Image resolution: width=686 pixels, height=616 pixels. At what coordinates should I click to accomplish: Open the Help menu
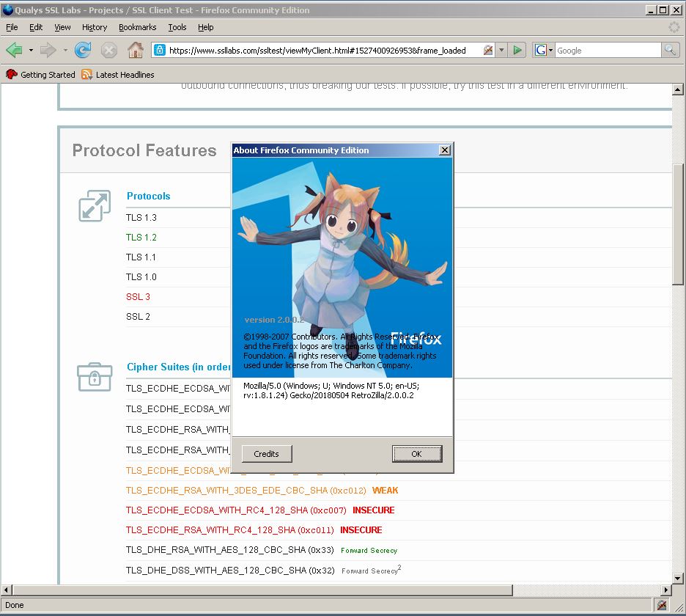206,27
